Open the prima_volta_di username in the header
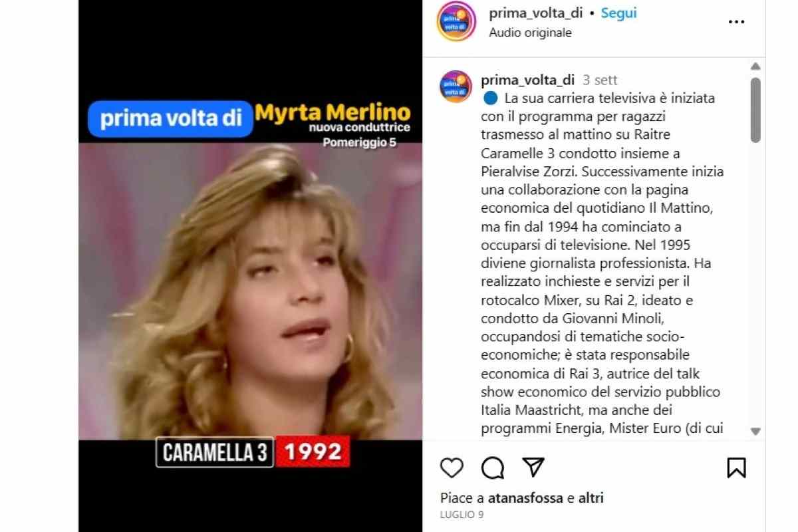Viewport: 798px width, 532px height. [x=535, y=13]
